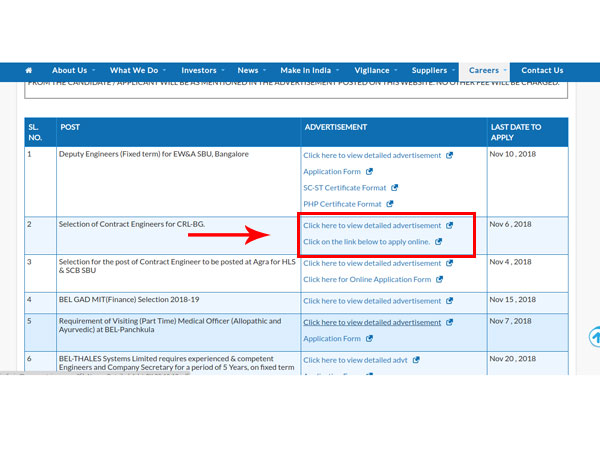The height and width of the screenshot is (450, 600).
Task: Expand the Vigilance dropdown arrow
Action: point(396,70)
